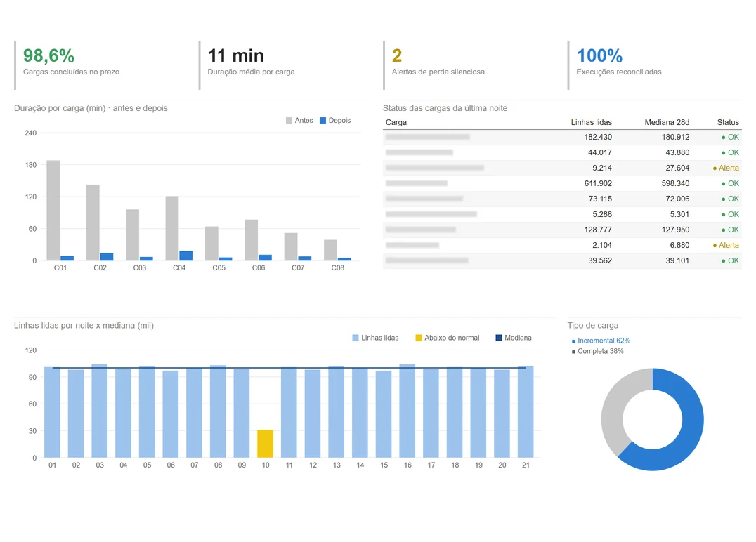Click the OK status in the 44.017 row
This screenshot has width=756, height=542.
coord(730,153)
